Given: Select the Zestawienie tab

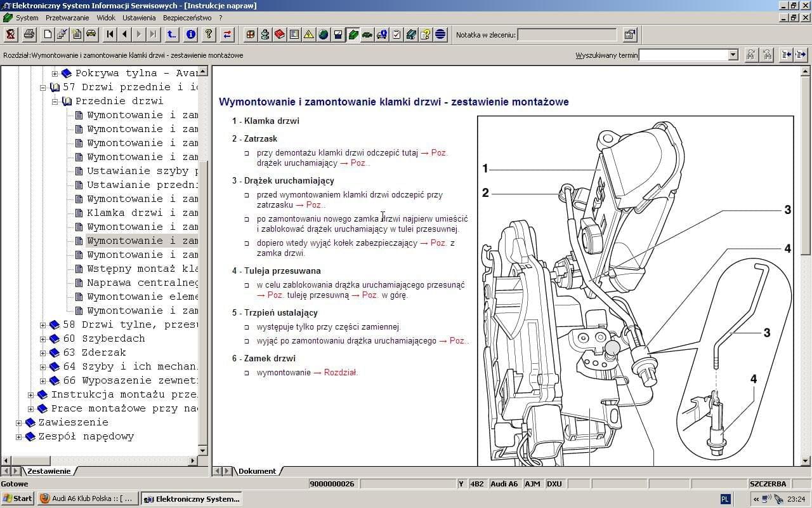Looking at the screenshot, I should pos(49,471).
